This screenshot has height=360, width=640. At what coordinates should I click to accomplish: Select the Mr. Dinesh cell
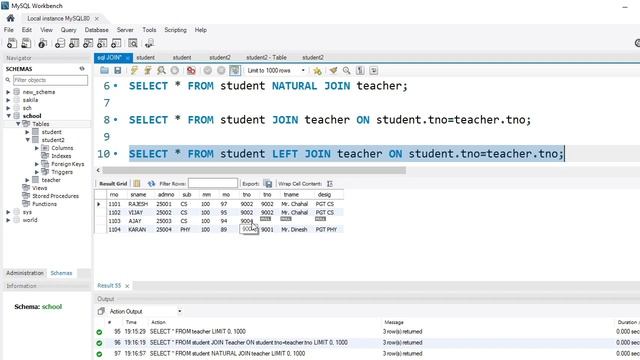click(x=294, y=230)
